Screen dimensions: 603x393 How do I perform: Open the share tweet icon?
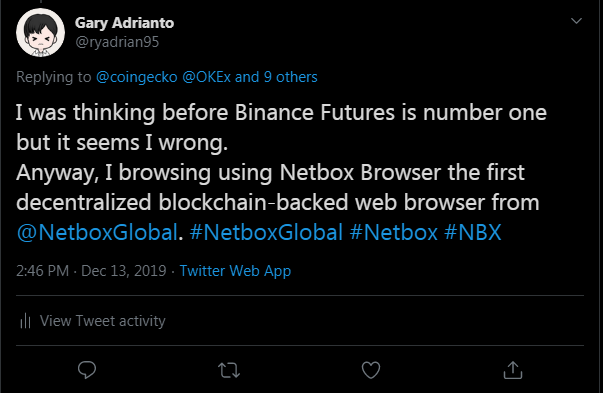pos(513,370)
